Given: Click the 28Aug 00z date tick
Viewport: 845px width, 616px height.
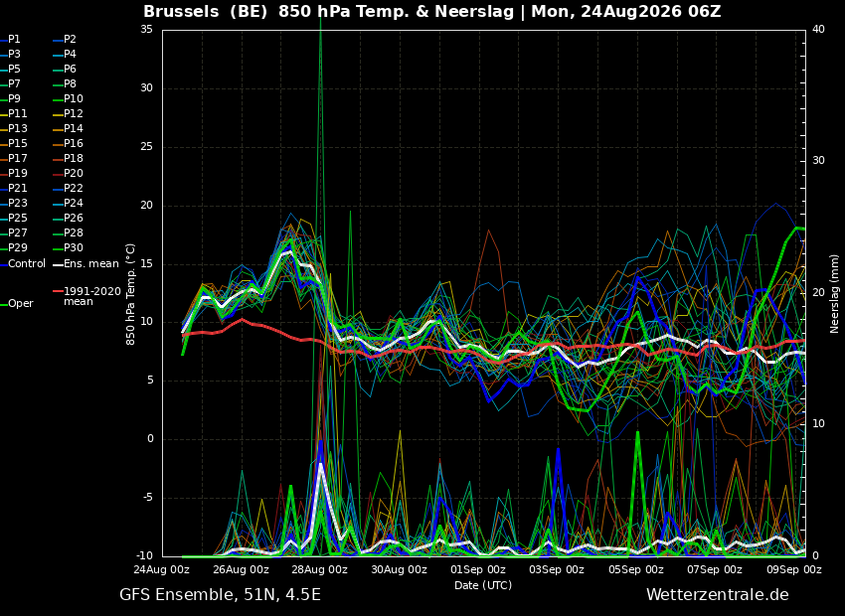Looking at the screenshot, I should pyautogui.click(x=320, y=569).
